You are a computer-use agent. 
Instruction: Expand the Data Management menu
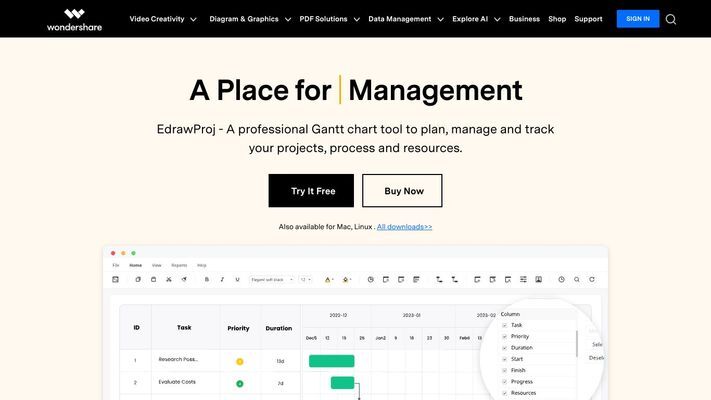pyautogui.click(x=406, y=19)
